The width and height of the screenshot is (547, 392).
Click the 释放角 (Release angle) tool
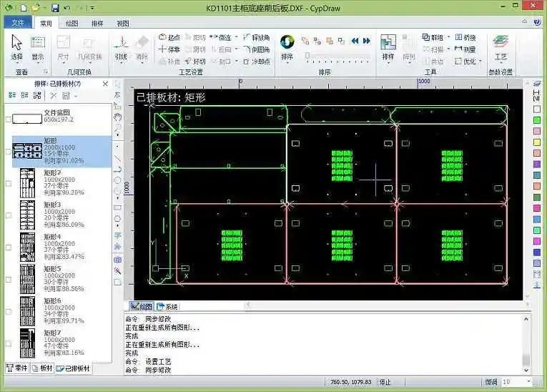point(257,37)
